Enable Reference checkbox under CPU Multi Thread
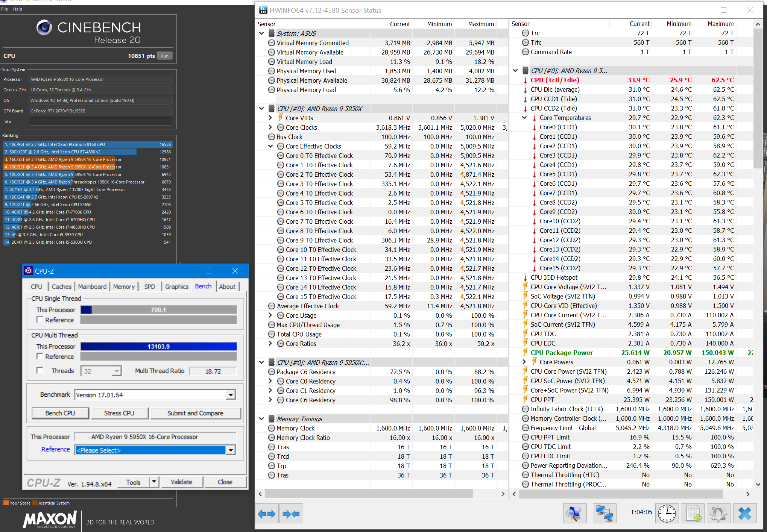 coord(39,356)
